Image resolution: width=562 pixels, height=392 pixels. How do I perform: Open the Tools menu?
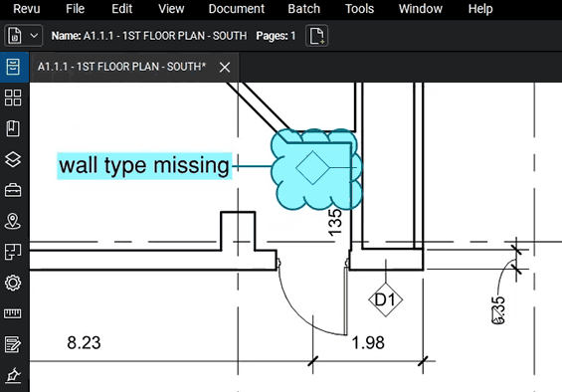pos(359,9)
